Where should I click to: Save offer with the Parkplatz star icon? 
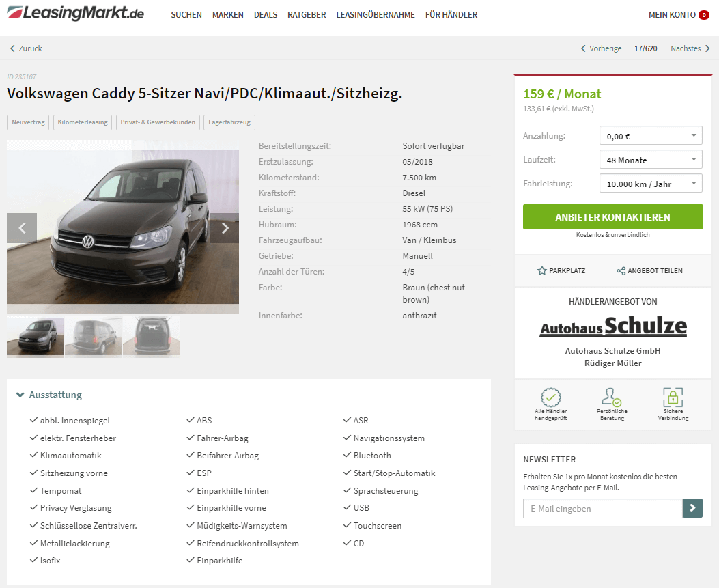pos(542,270)
